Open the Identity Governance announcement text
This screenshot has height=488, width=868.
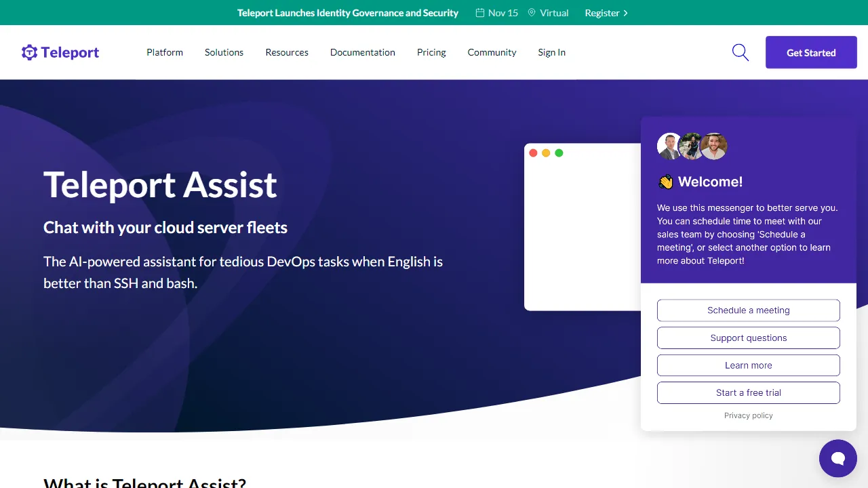click(348, 13)
